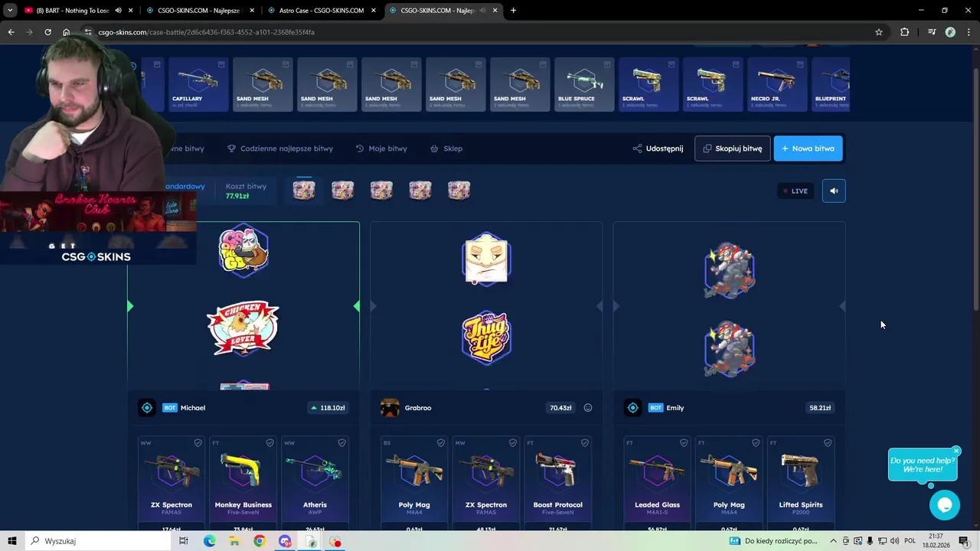Bookmark this page with the star icon
The width and height of the screenshot is (980, 551).
[879, 32]
